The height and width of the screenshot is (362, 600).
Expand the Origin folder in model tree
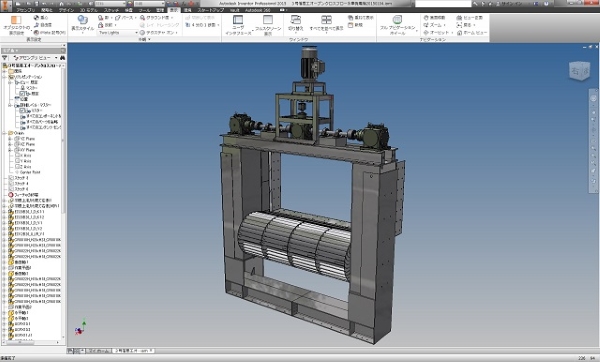(5, 133)
